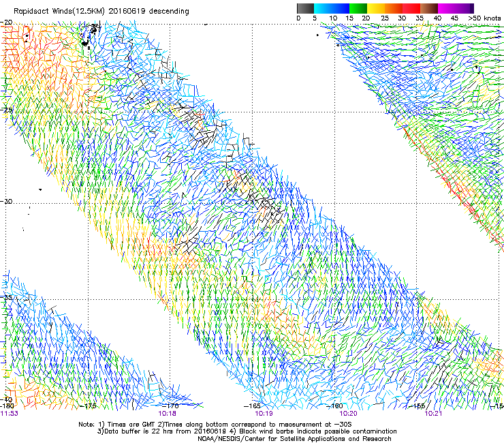Click the orange 25-30 knots legend swatch
Viewport: 504px width, 443px height.
click(x=394, y=8)
